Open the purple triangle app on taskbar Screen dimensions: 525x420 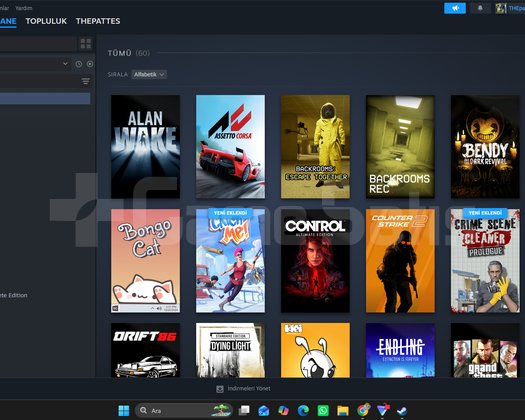click(x=383, y=410)
